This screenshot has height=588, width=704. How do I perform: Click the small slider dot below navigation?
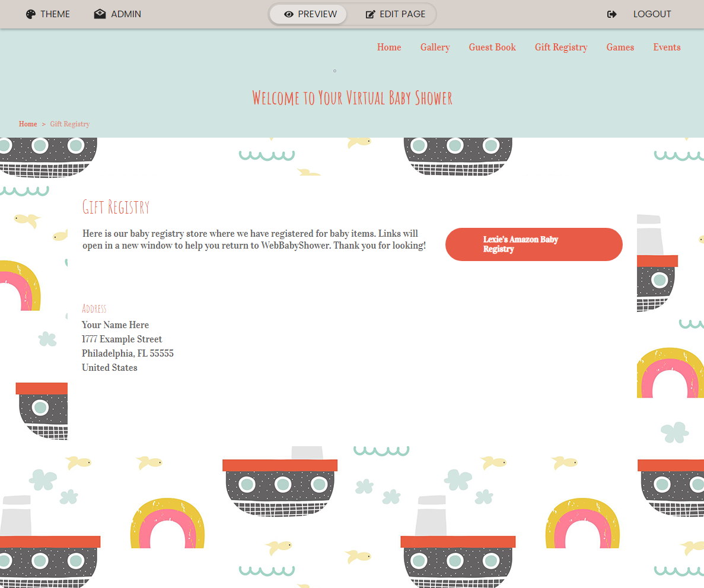tap(335, 71)
